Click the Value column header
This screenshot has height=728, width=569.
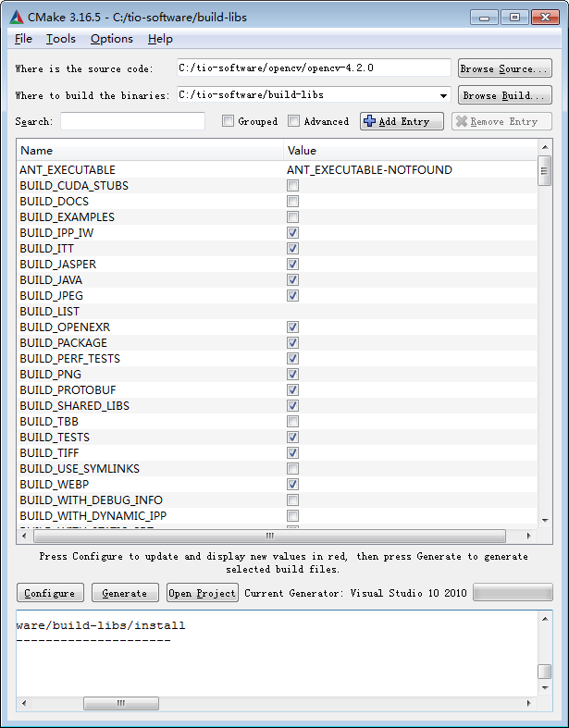click(410, 151)
